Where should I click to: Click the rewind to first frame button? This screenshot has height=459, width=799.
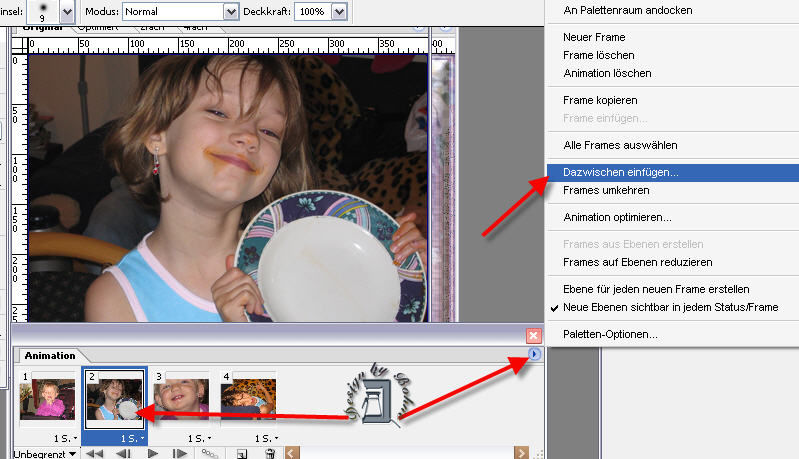click(x=96, y=453)
